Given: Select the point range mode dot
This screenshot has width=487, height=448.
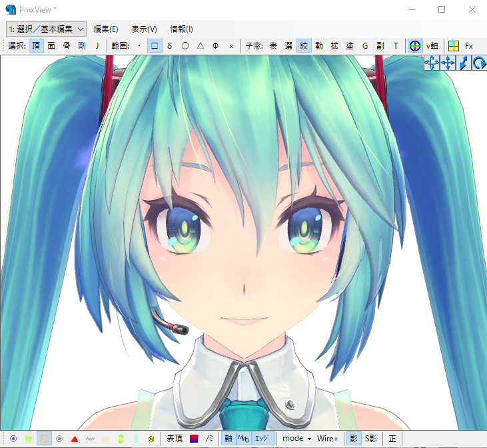Looking at the screenshot, I should pyautogui.click(x=139, y=46).
